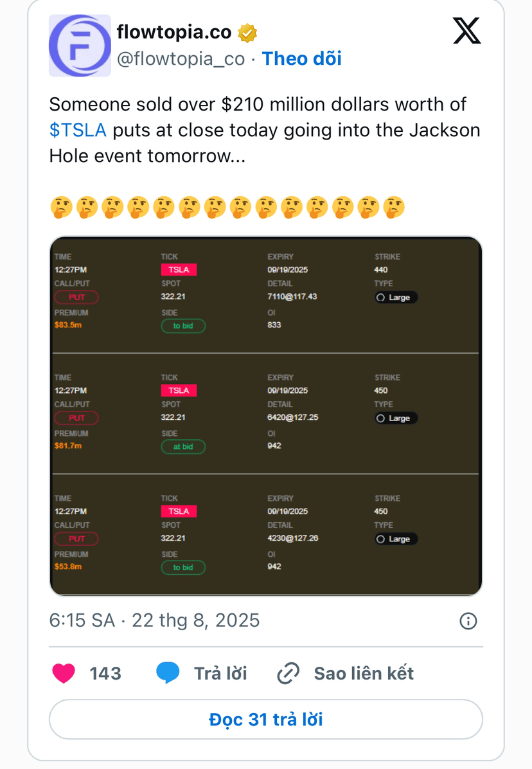Click the Trả lời reply label
532x769 pixels.
click(x=220, y=673)
